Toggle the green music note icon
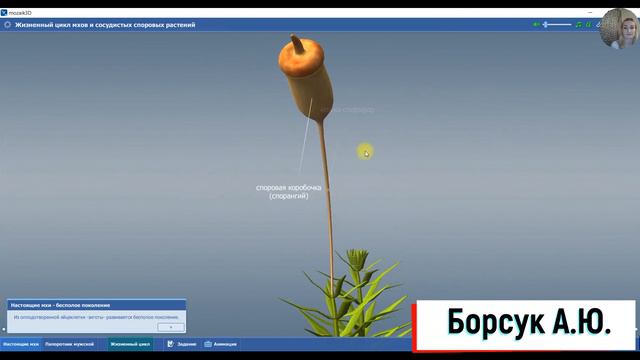The width and height of the screenshot is (640, 360). coord(578,24)
